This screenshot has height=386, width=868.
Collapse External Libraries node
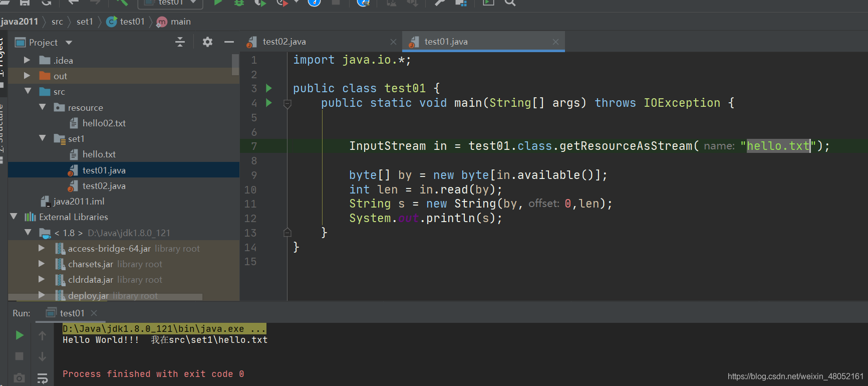[x=14, y=217]
